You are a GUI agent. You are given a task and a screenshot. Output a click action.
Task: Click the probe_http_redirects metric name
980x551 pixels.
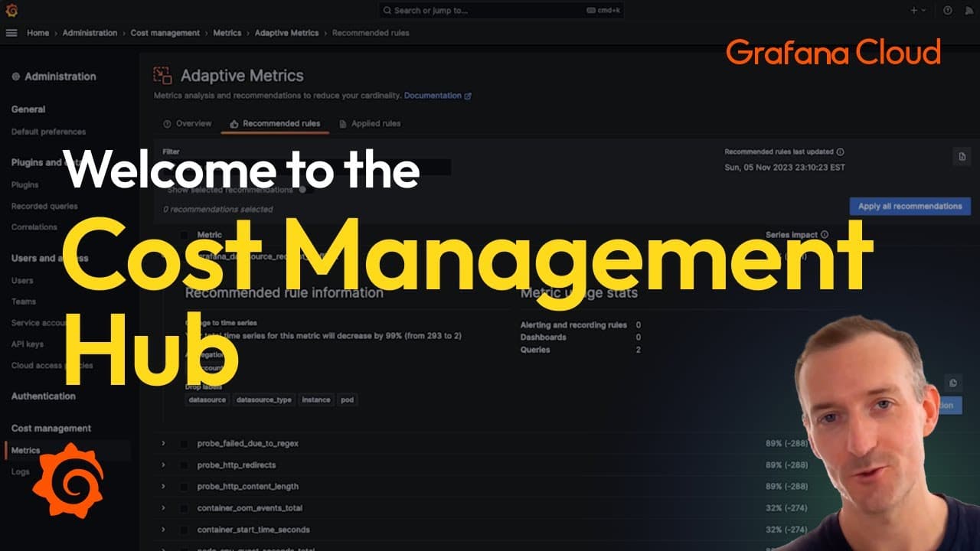point(237,465)
